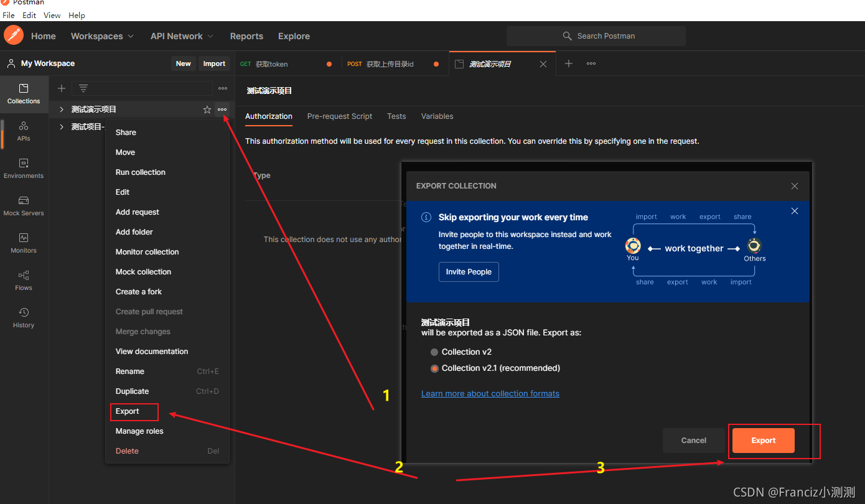This screenshot has height=504, width=865.
Task: Click the Postman logo icon
Action: [x=14, y=35]
